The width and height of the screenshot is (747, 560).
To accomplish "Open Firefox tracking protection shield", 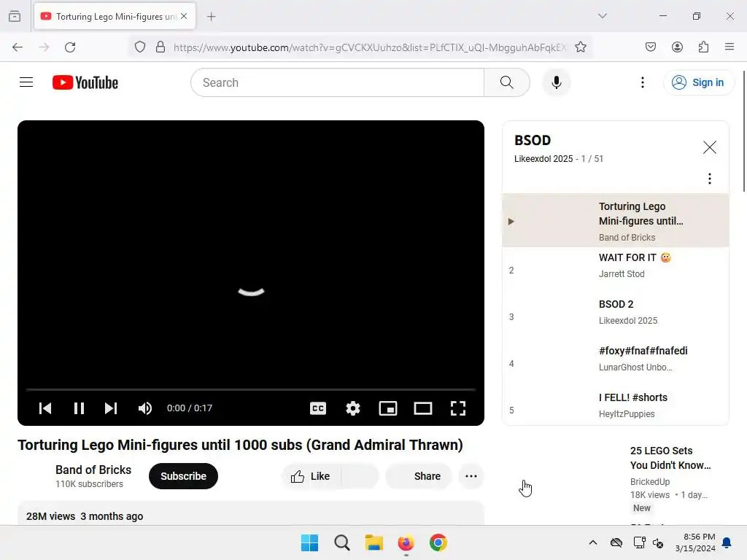I will pos(139,47).
